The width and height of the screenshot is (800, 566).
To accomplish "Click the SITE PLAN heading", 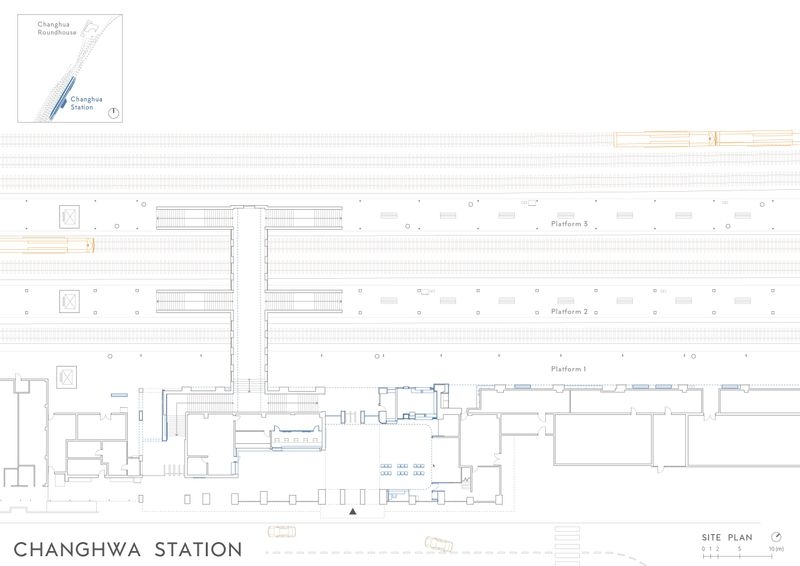I will [727, 537].
